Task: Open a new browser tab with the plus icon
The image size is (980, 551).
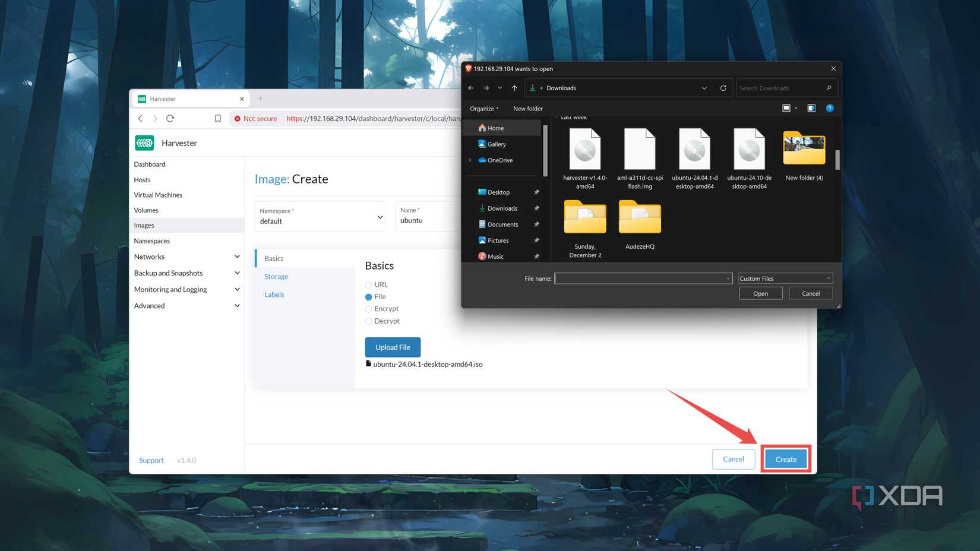Action: click(260, 99)
